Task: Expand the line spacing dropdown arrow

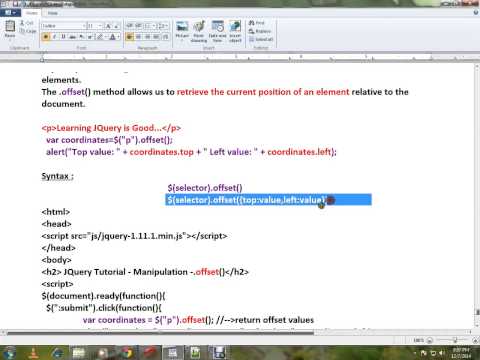Action: pyautogui.click(x=167, y=26)
